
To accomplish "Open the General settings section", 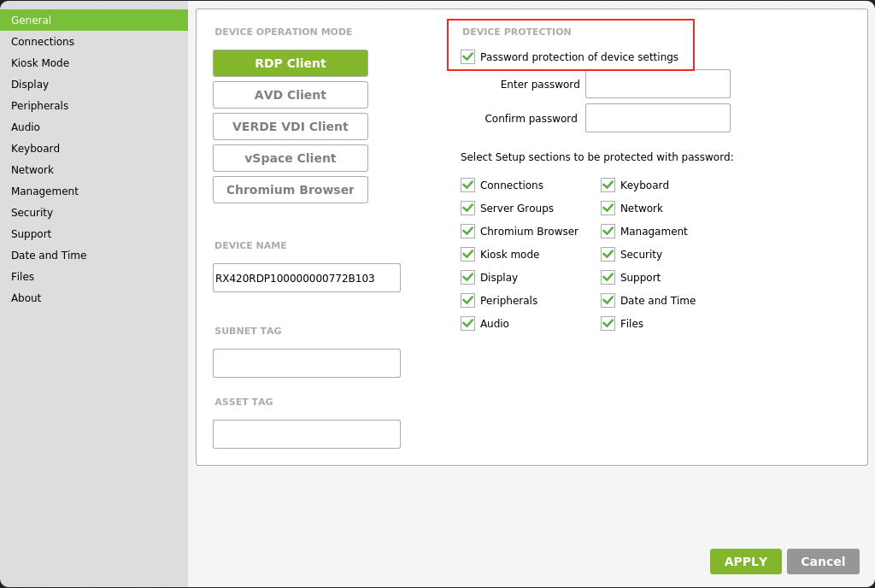I will 94,20.
